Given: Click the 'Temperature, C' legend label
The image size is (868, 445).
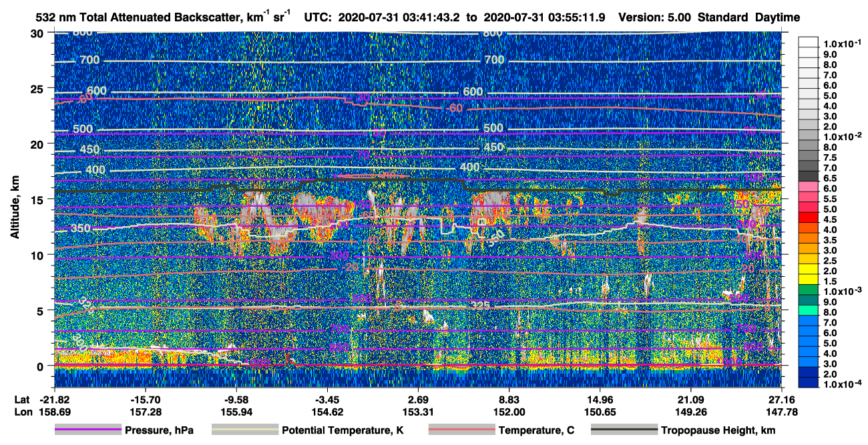Looking at the screenshot, I should [x=536, y=430].
